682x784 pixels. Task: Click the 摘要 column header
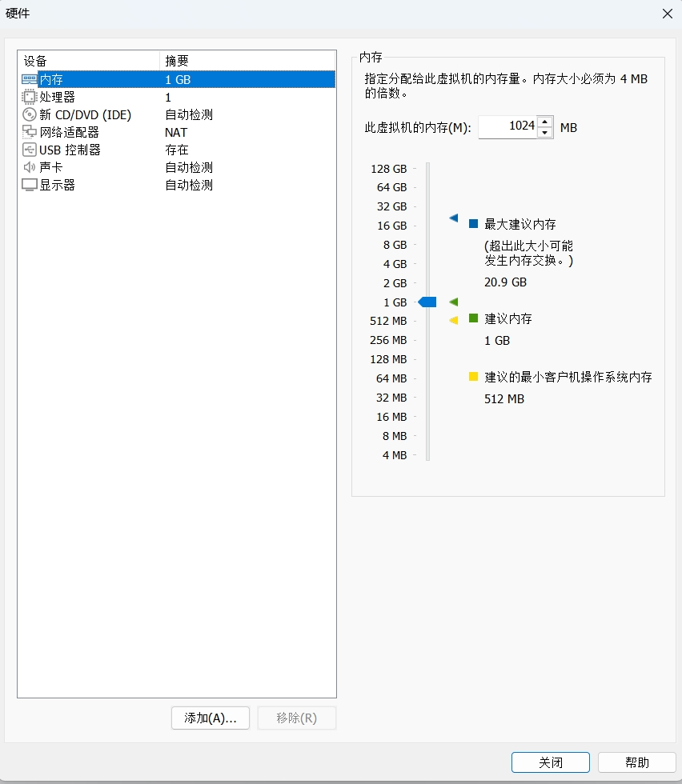tap(247, 61)
